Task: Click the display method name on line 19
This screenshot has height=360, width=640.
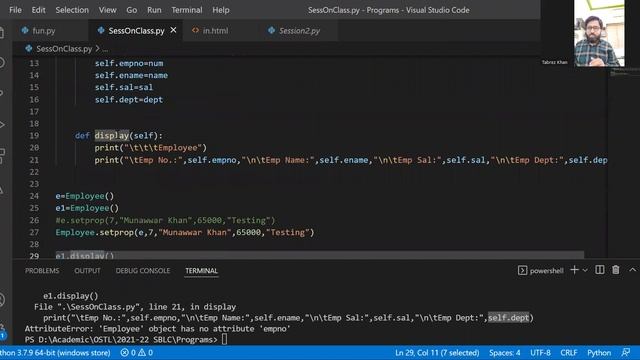Action: (x=111, y=136)
